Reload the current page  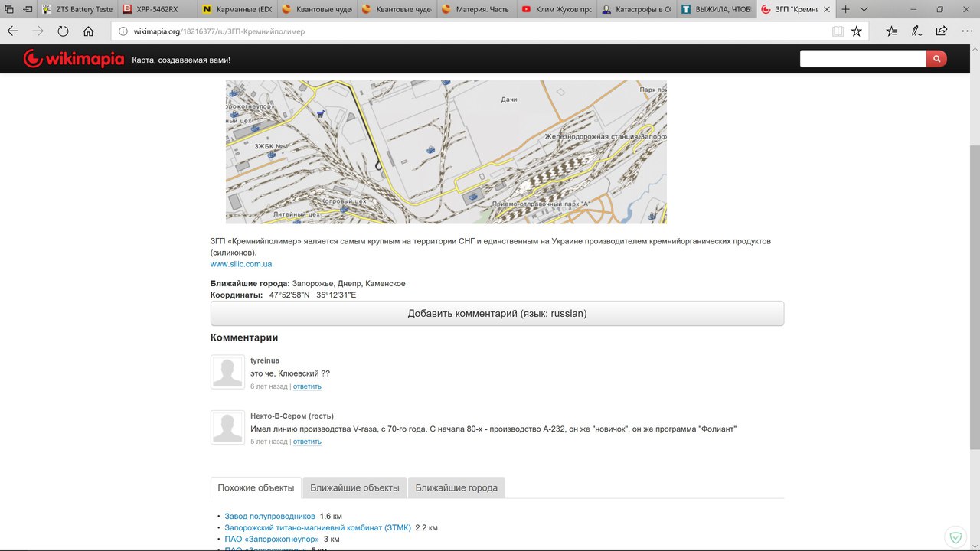(x=63, y=31)
